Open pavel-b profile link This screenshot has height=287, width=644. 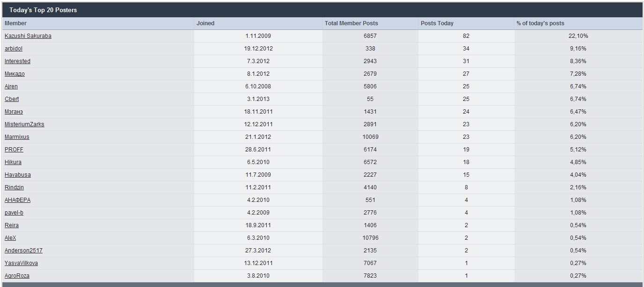click(x=14, y=213)
